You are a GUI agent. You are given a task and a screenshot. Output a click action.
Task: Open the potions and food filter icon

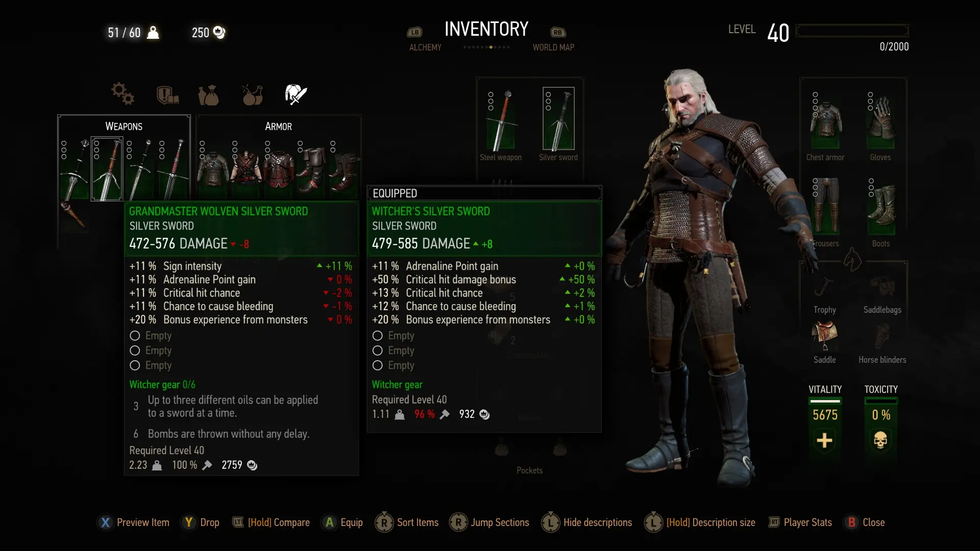pos(252,94)
